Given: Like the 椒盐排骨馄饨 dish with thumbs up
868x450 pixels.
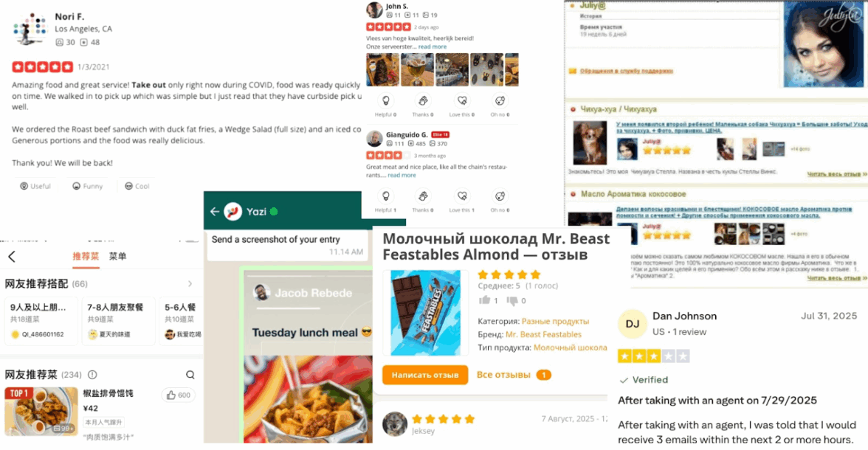Looking at the screenshot, I should click(x=179, y=395).
